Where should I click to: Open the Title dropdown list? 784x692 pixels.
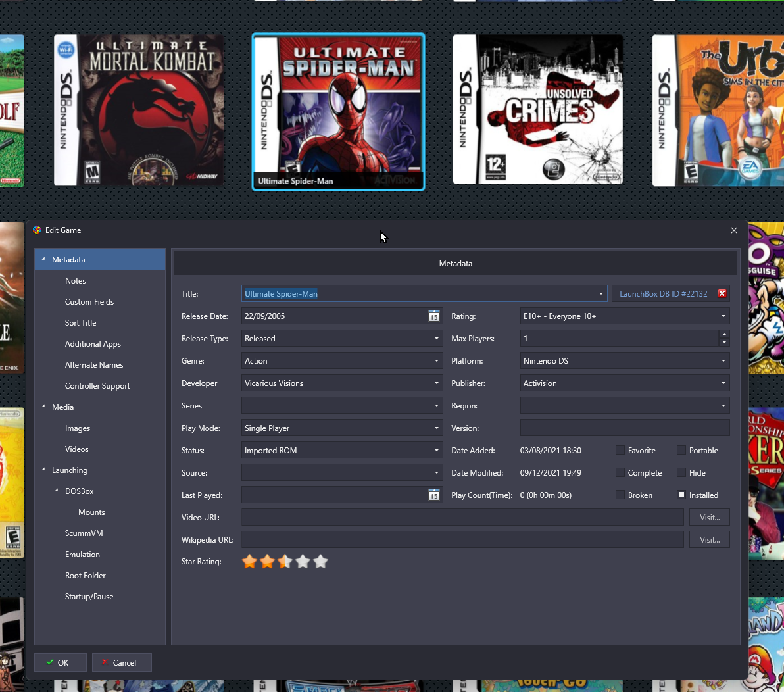click(x=600, y=294)
